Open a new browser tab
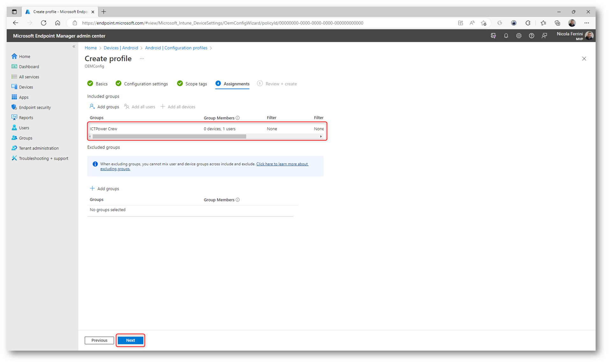The image size is (609, 364). [104, 12]
